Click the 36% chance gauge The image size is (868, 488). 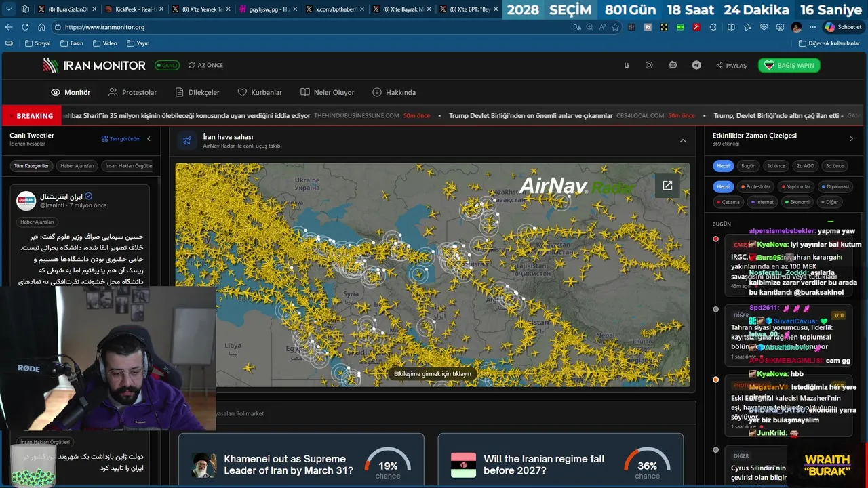(x=647, y=464)
